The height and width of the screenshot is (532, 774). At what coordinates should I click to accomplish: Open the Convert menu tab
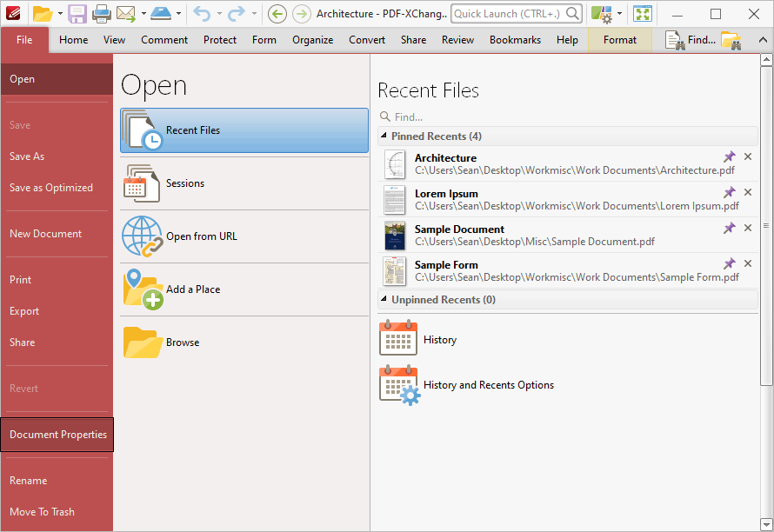point(366,39)
